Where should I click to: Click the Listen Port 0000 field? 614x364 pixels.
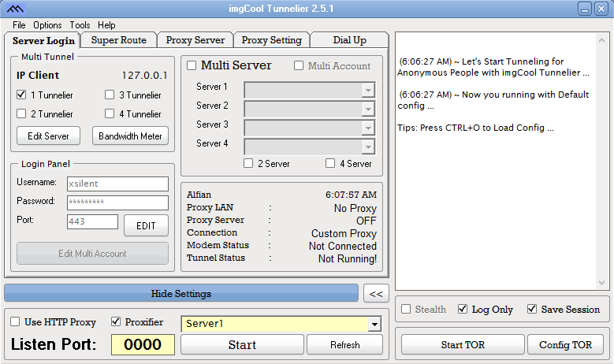tap(143, 344)
